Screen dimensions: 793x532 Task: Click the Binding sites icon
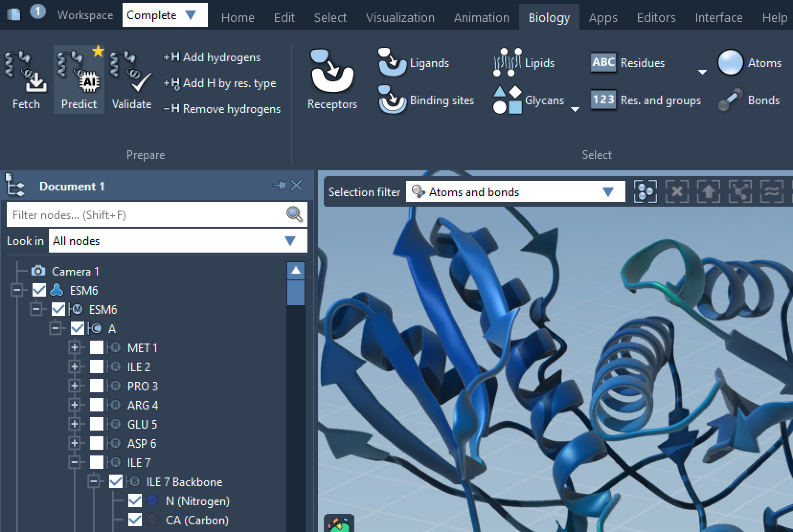392,100
